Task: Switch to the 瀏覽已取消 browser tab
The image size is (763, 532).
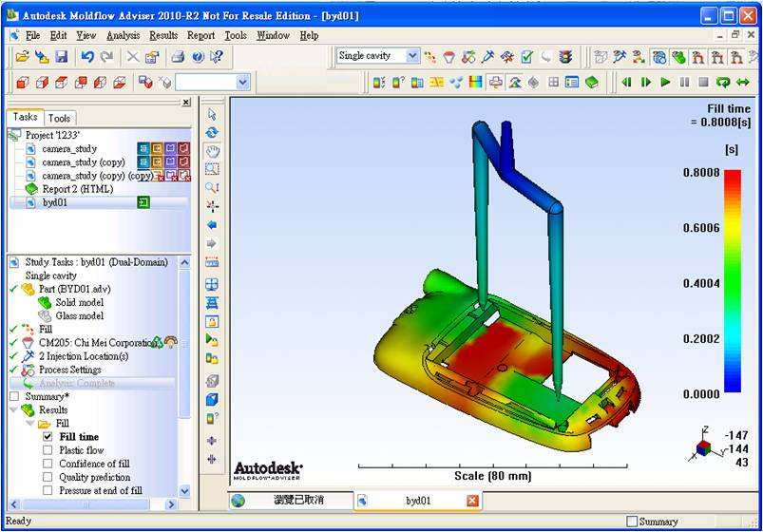Action: click(x=291, y=500)
